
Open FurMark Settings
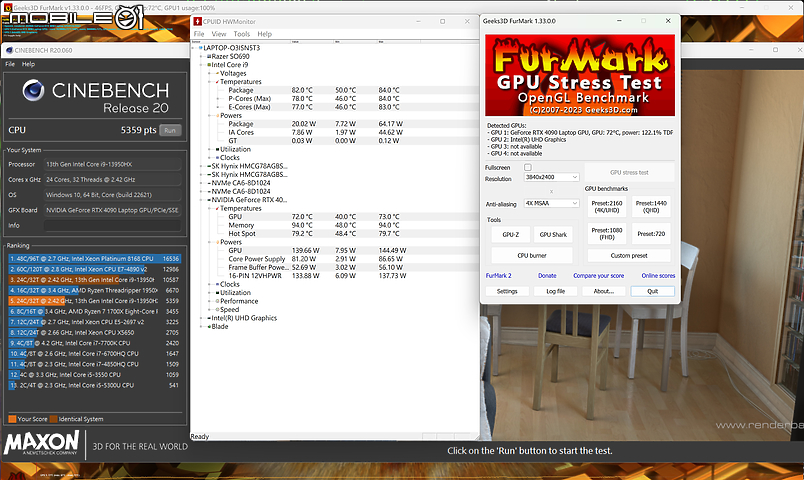click(507, 291)
